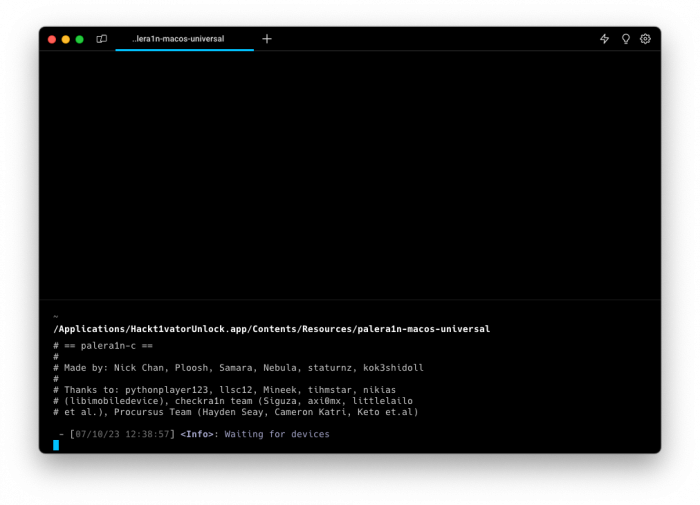Viewport: 700px width, 505px height.
Task: Click the /Applications/Hackt1vatorUnlock.app path line
Action: pos(271,329)
